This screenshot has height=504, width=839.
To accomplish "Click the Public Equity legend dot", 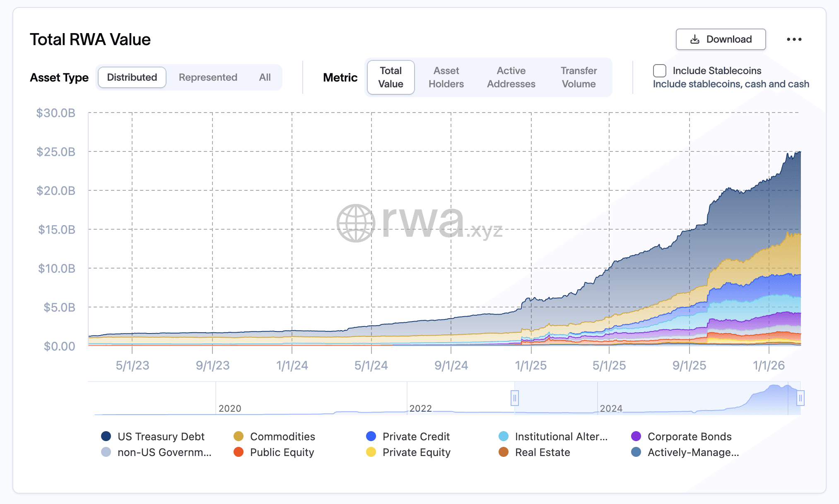I will click(239, 452).
